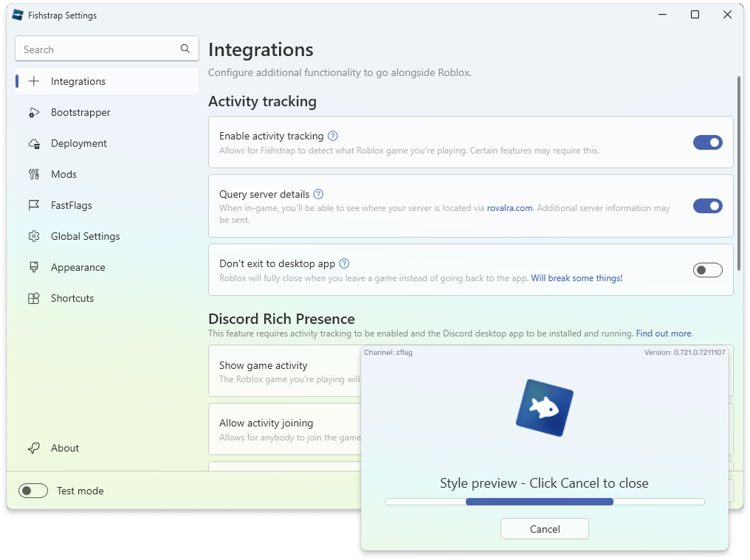Viewport: 750px width, 560px height.
Task: Disable the activity tracking toggle
Action: 707,142
